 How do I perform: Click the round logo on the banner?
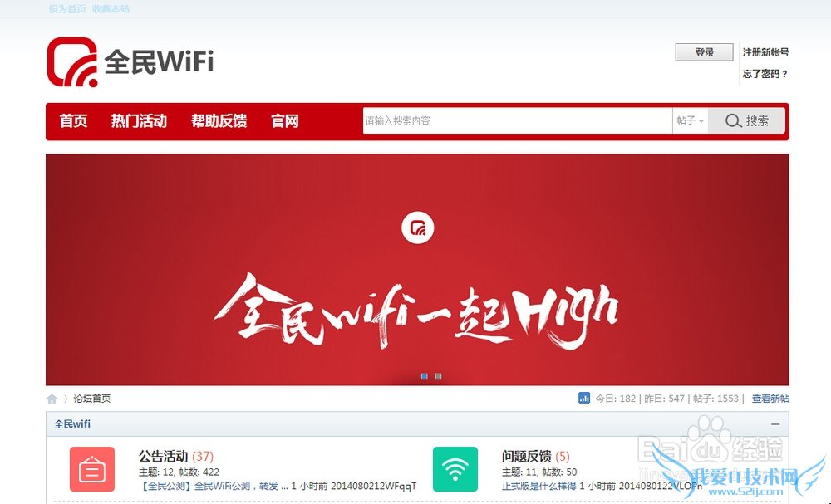click(418, 228)
